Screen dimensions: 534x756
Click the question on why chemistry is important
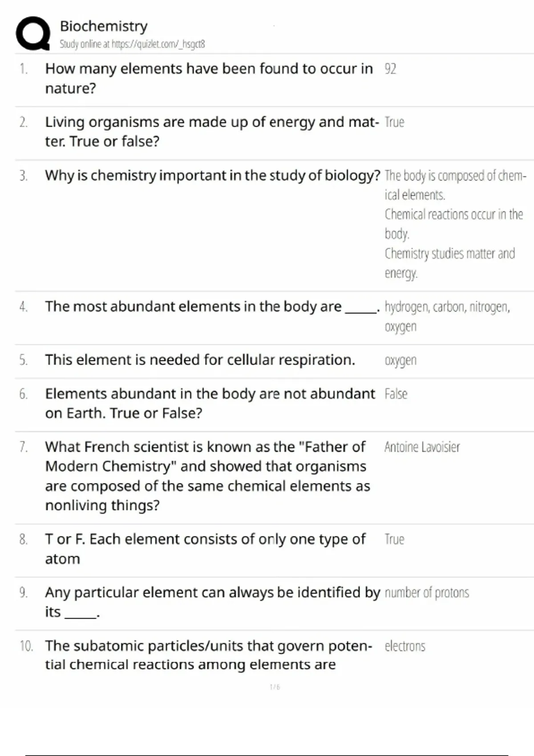(213, 175)
